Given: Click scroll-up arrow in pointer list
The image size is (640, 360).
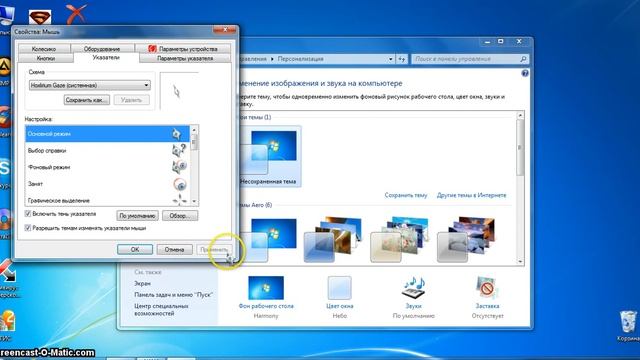Looking at the screenshot, I should click(x=194, y=130).
